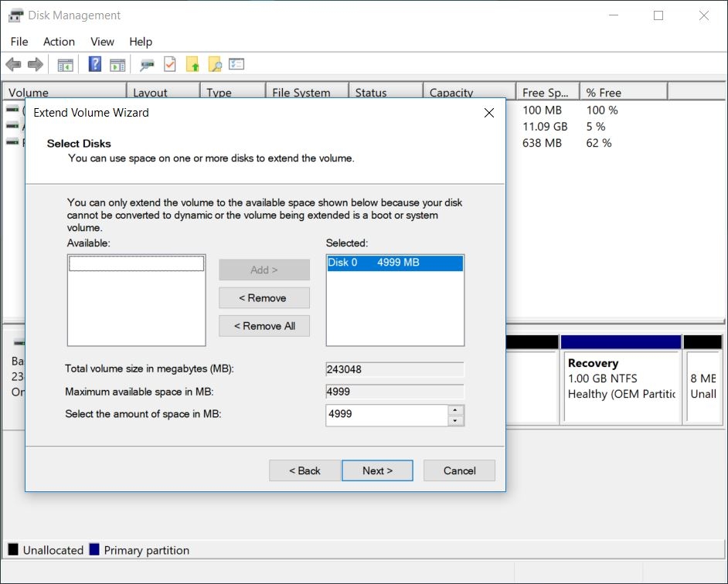The height and width of the screenshot is (584, 728).
Task: Click the Next button in the wizard
Action: click(377, 470)
